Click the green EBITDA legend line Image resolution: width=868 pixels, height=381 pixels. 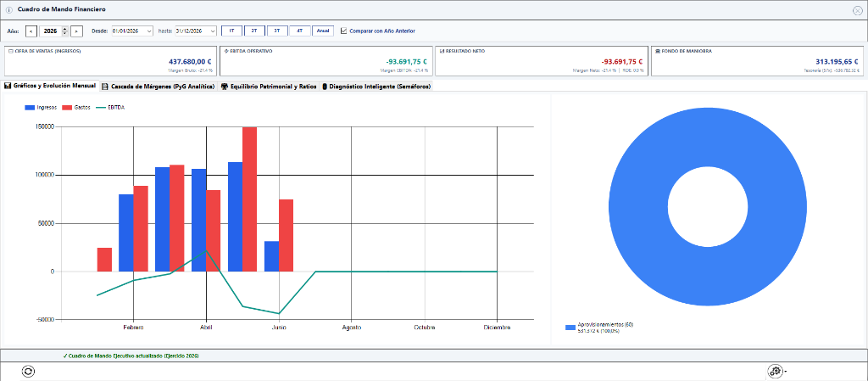coord(99,108)
